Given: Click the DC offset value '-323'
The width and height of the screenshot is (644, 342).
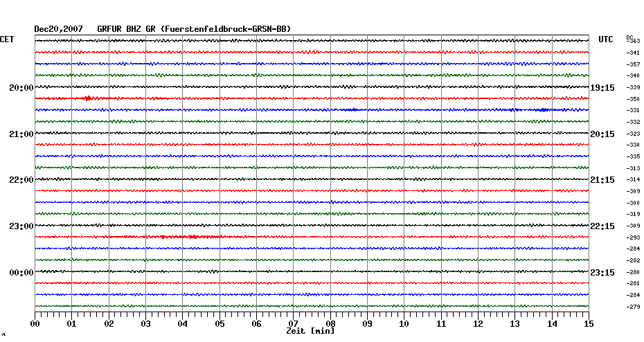Looking at the screenshot, I should point(633,134).
